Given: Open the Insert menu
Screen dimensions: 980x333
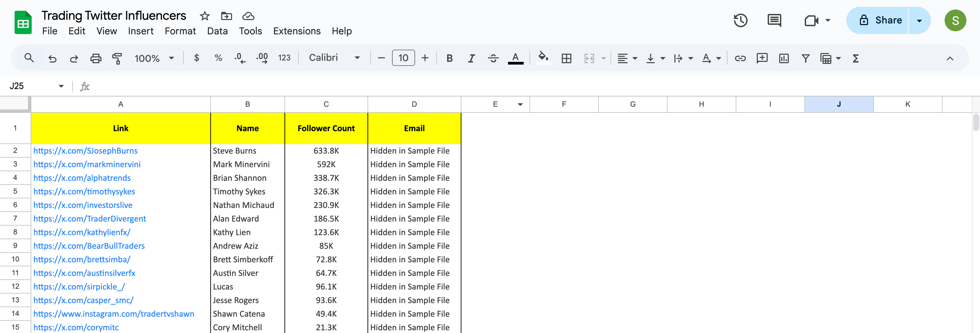Looking at the screenshot, I should click(x=141, y=31).
